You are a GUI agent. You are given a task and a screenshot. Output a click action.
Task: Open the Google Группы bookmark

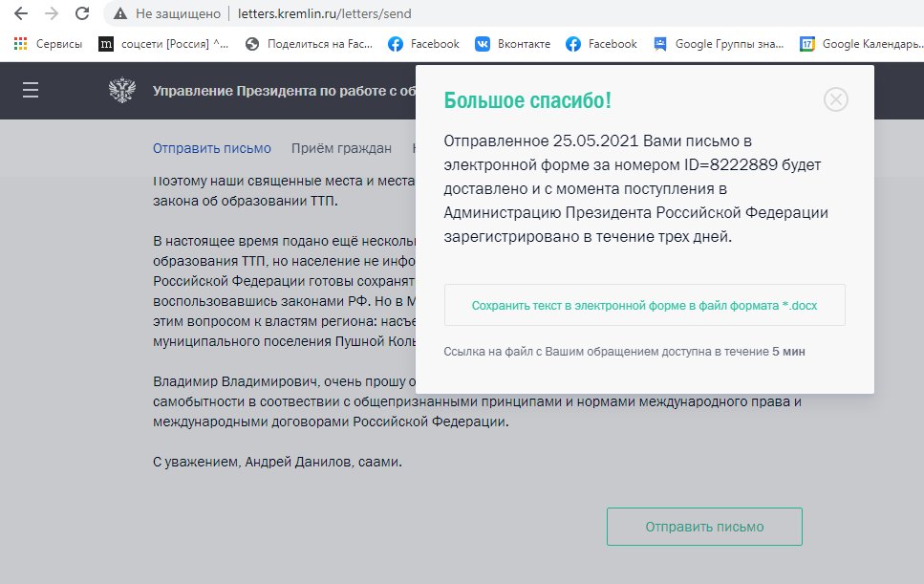(720, 44)
